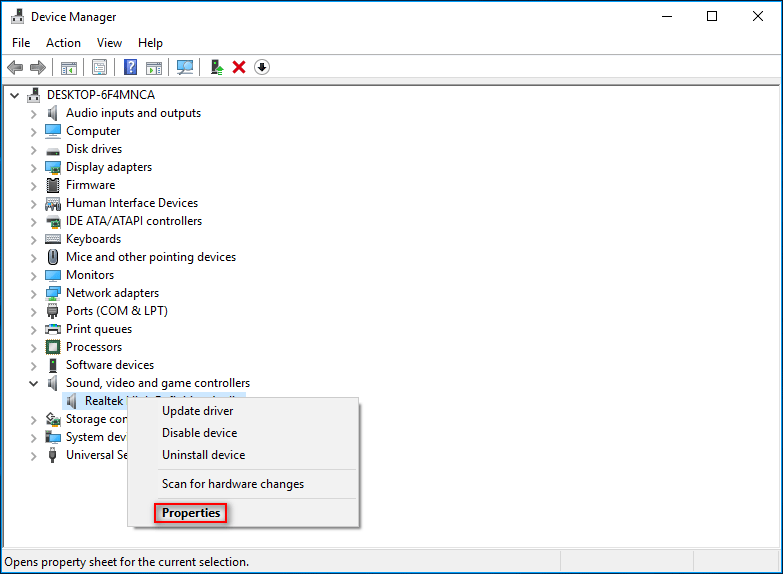The width and height of the screenshot is (783, 574).
Task: Toggle the action pane toolbar icon
Action: tap(154, 67)
